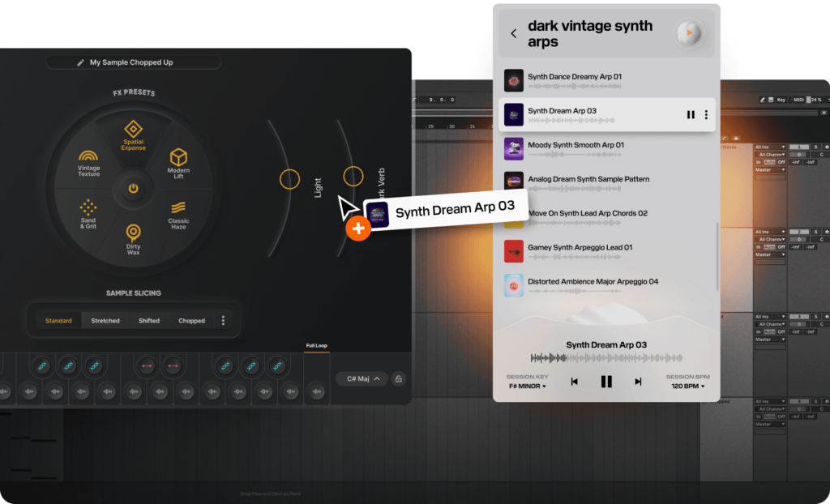Pick the Dirty Wax FX preset
Screen dimensions: 830x504
click(x=133, y=237)
